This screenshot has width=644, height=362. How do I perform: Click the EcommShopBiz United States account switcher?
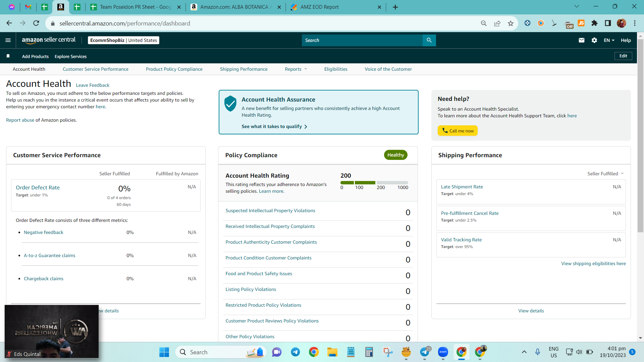pyautogui.click(x=123, y=40)
